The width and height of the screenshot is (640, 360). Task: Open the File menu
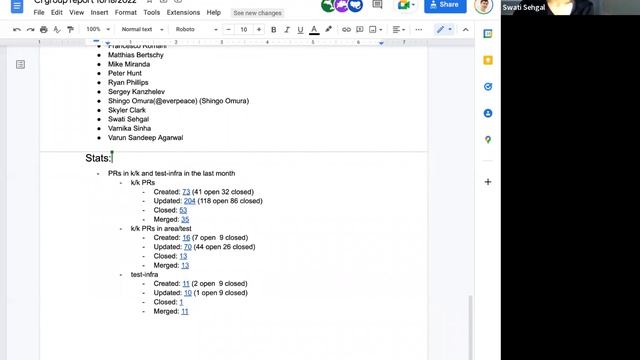[39, 13]
